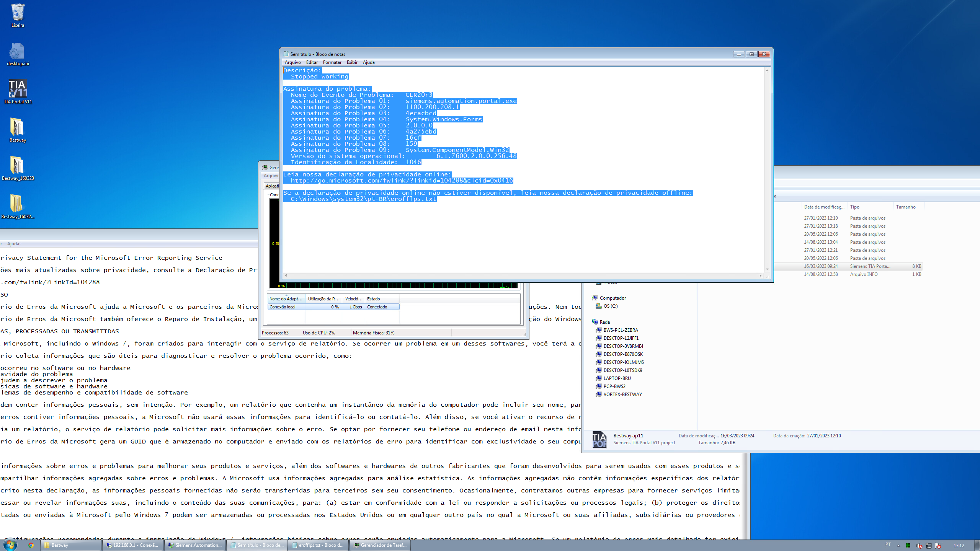Screen dimensions: 980x551
Task: Open Gerenciador de Tarefas from taskbar
Action: point(380,545)
